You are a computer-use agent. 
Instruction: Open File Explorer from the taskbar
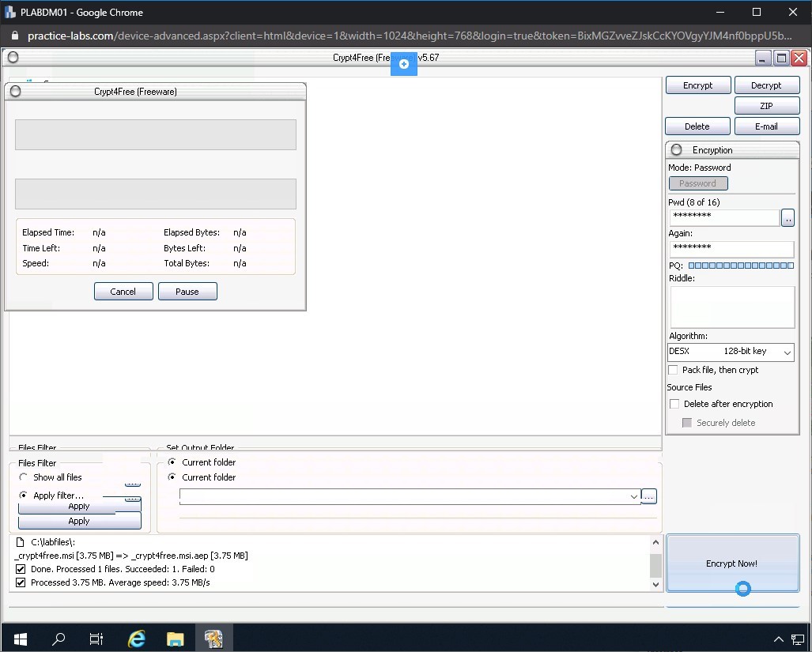pos(175,638)
